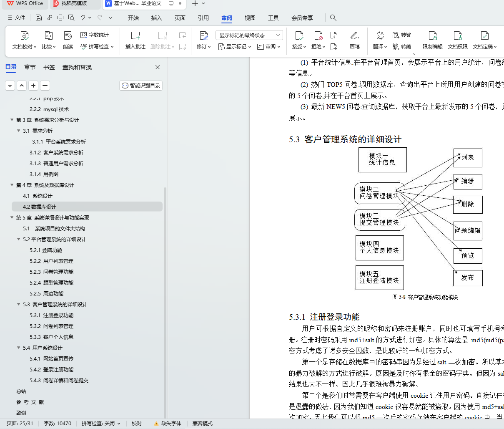Click the undo arrow icon
504x429 pixels.
[x=83, y=18]
